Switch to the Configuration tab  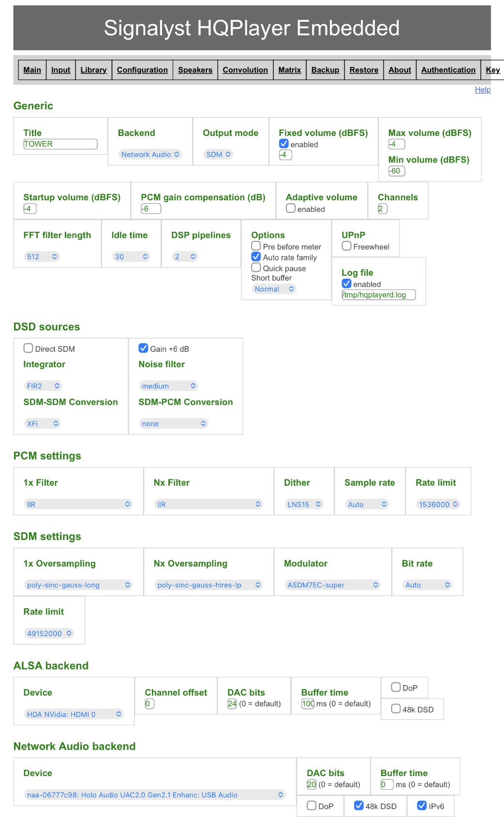click(142, 70)
